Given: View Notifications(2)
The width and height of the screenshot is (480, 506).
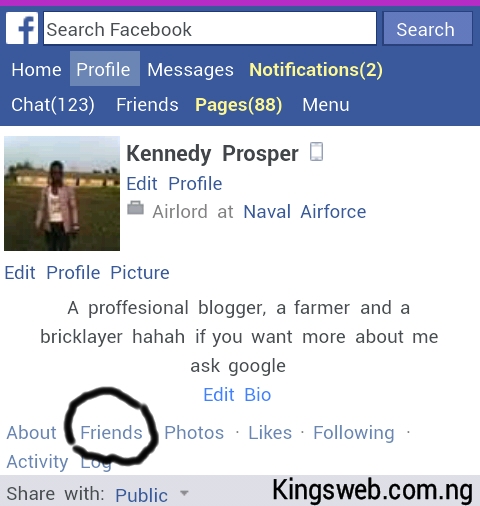Looking at the screenshot, I should click(316, 70).
